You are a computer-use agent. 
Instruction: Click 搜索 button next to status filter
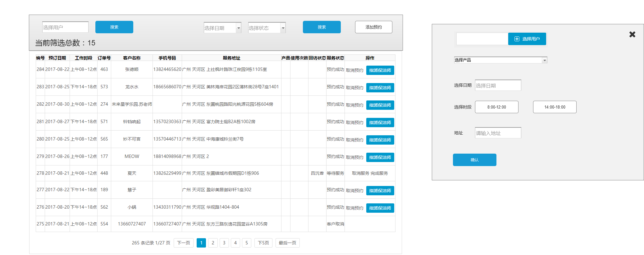coord(322,27)
